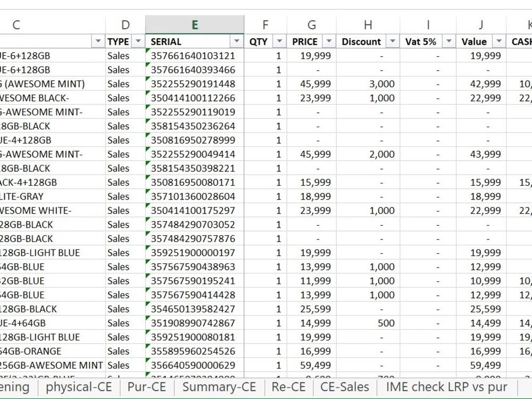Open the Discount column filter dropdown

pos(393,41)
